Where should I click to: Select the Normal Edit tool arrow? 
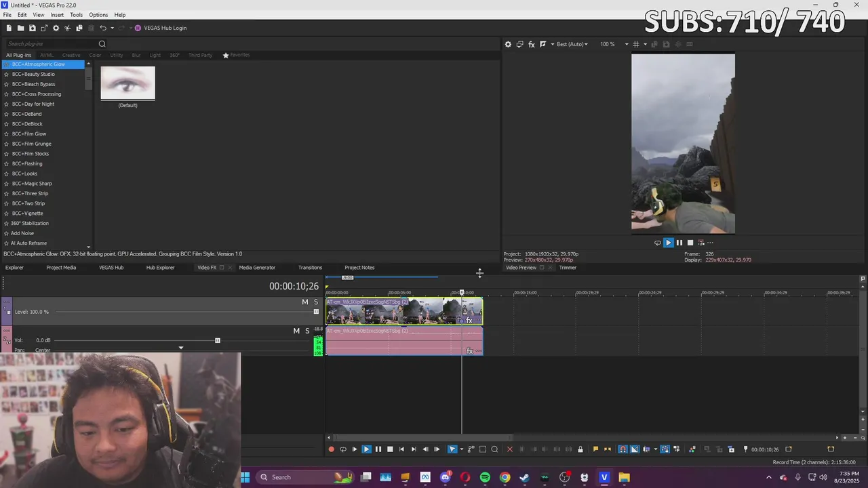452,449
